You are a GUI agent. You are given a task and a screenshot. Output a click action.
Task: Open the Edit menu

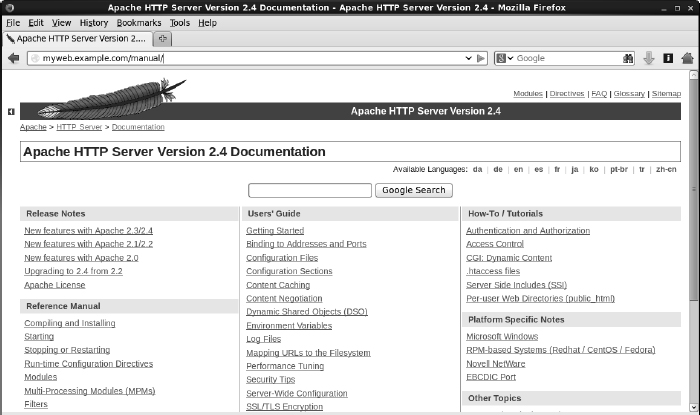36,23
